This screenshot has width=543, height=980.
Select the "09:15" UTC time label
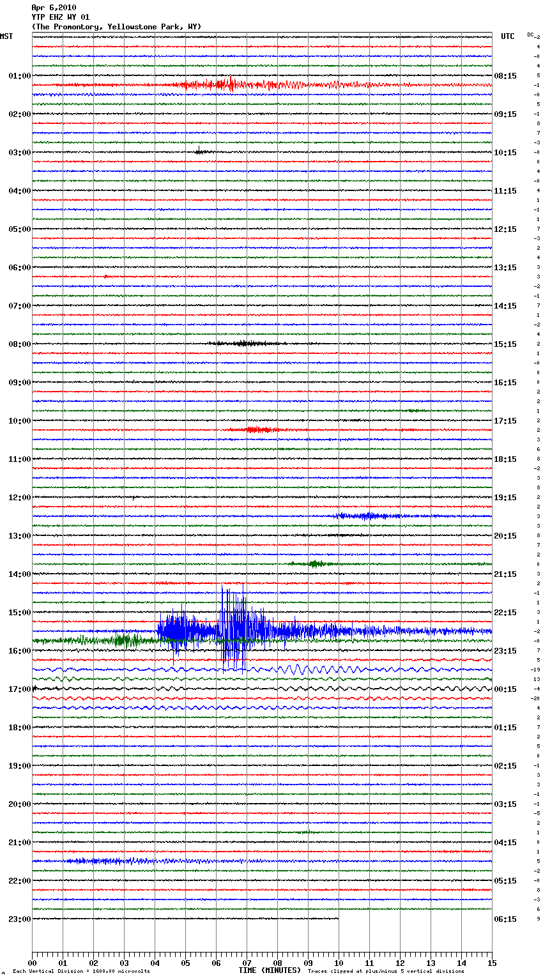pyautogui.click(x=505, y=114)
